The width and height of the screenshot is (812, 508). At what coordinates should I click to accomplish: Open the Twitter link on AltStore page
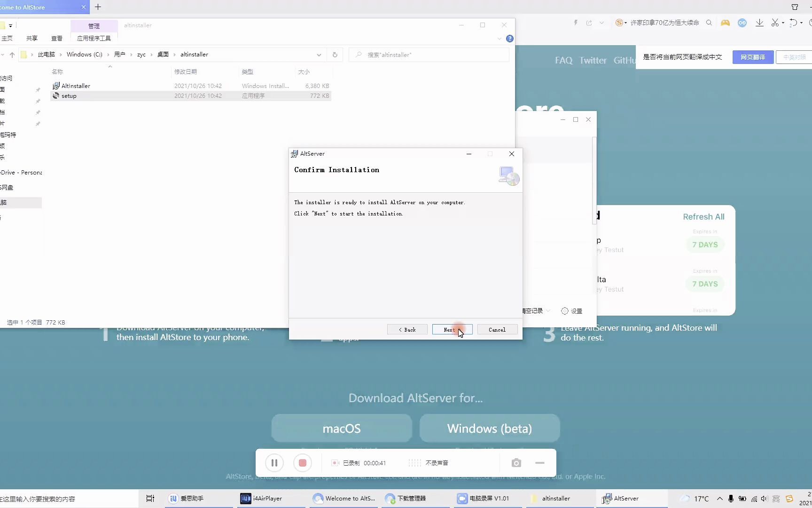coord(593,60)
